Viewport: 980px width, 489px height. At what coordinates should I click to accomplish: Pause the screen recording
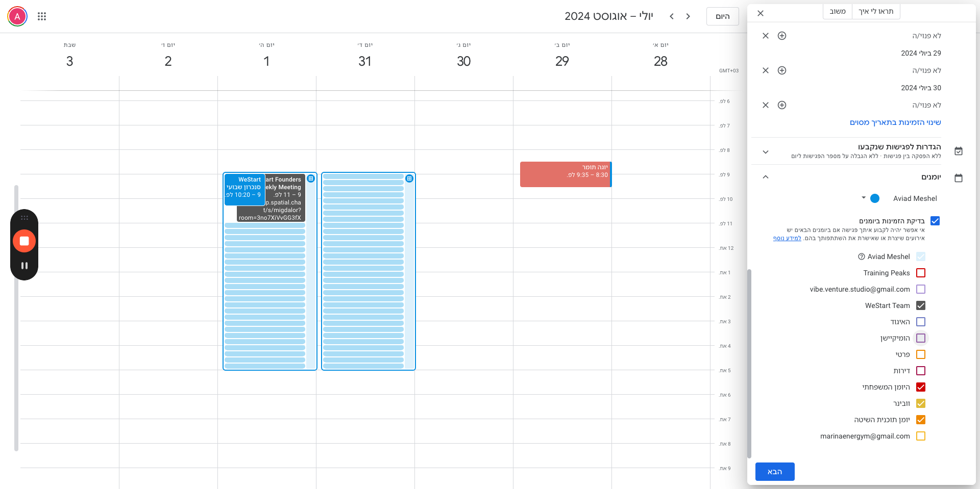[x=24, y=266]
